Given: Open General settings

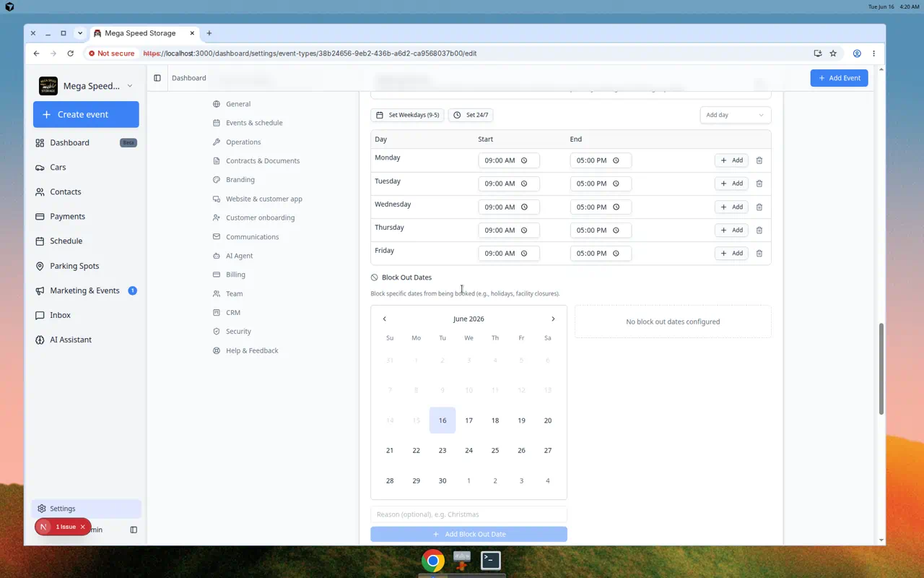Looking at the screenshot, I should click(238, 104).
